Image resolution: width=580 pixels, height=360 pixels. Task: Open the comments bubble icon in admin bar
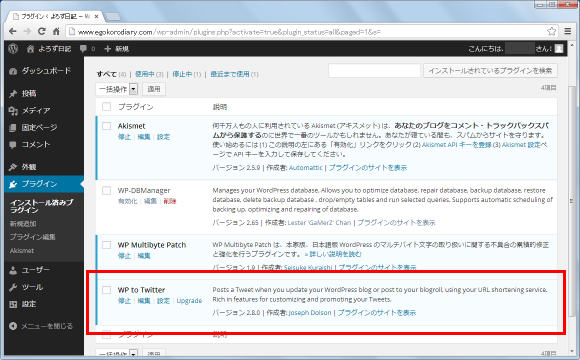point(83,49)
